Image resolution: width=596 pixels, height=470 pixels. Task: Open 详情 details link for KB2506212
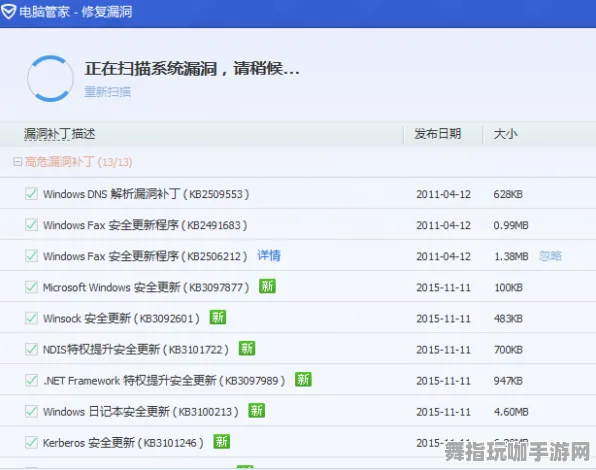(x=269, y=255)
